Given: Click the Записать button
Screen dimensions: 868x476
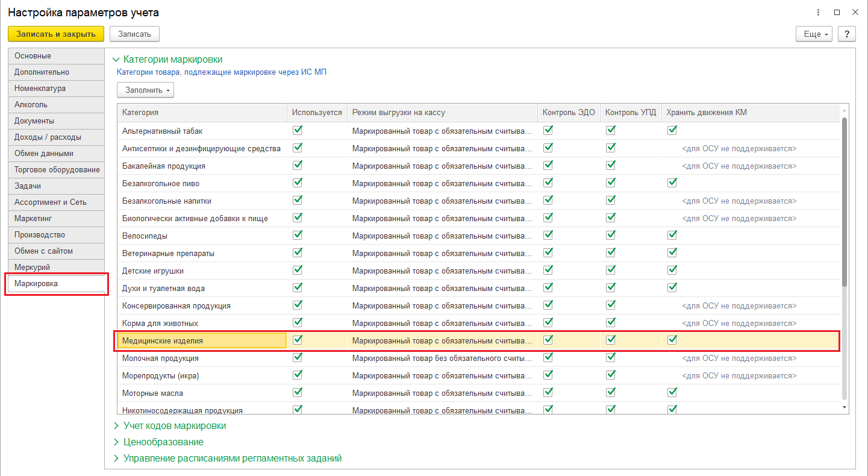Looking at the screenshot, I should (134, 34).
